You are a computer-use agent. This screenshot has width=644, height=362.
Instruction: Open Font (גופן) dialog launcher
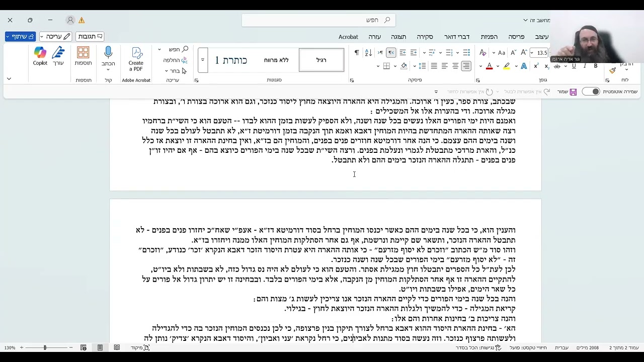[x=478, y=80]
